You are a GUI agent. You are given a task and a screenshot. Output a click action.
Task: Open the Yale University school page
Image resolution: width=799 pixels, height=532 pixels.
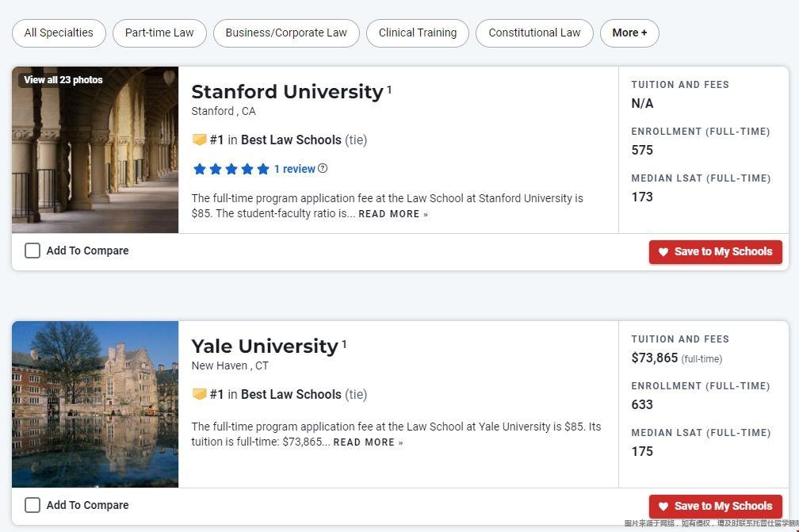point(265,346)
